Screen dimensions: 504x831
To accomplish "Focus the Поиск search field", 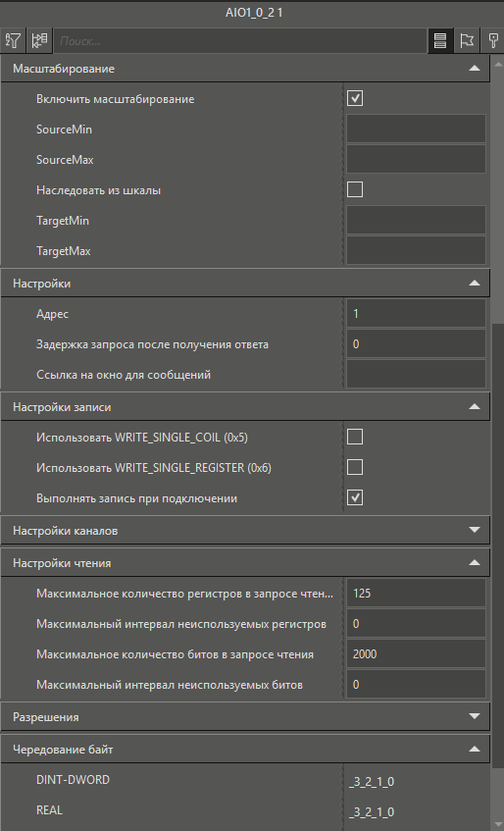I will tap(240, 40).
